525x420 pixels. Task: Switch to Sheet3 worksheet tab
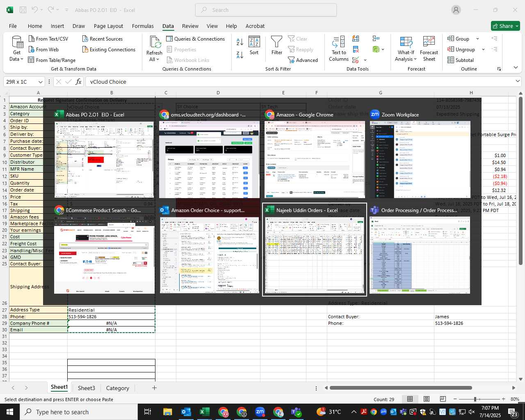86,388
